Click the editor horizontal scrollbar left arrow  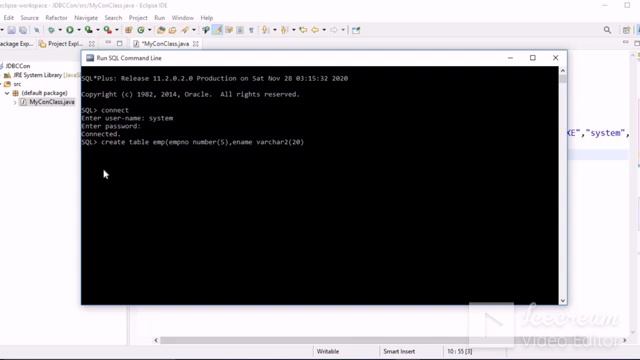coord(156,340)
